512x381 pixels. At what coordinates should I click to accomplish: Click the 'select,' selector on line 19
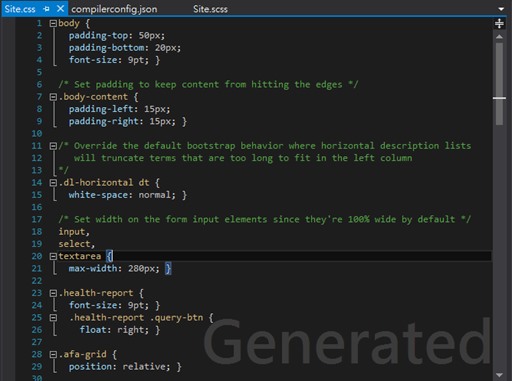[77, 244]
